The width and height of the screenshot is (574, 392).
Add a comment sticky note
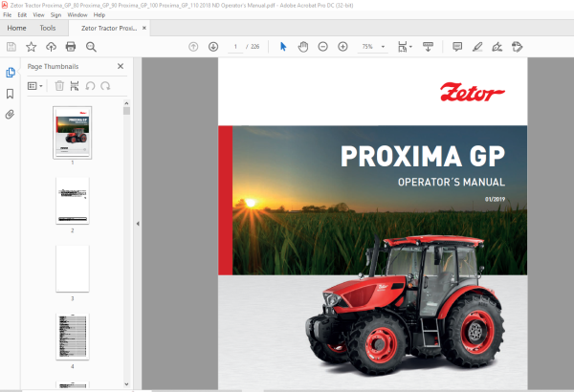click(457, 47)
